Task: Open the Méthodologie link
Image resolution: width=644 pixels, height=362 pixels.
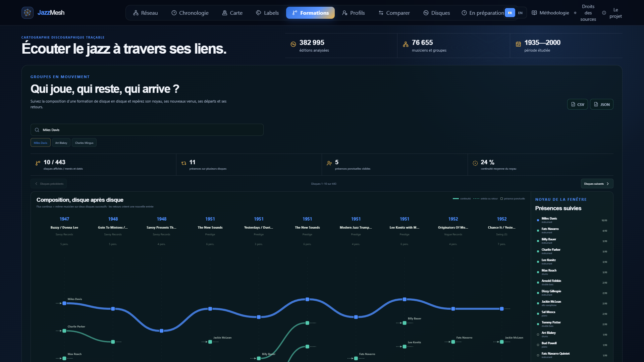Action: [550, 13]
